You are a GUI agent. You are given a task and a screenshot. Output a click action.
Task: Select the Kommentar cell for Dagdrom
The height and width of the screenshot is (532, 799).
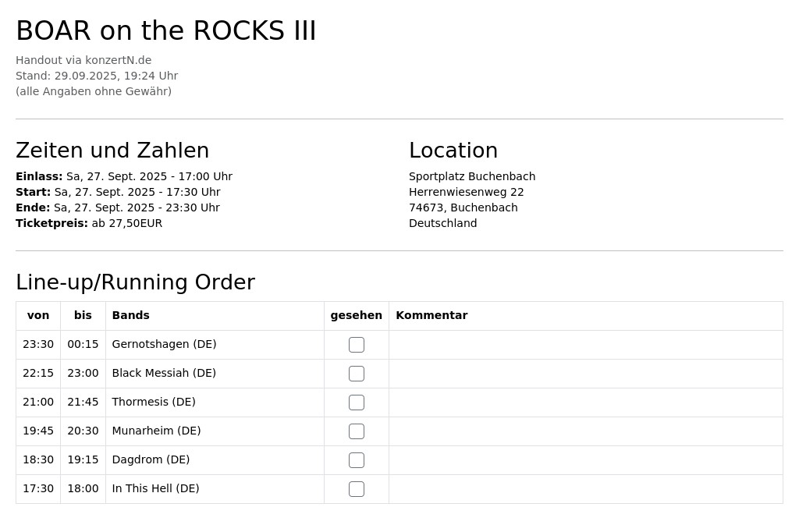pyautogui.click(x=585, y=460)
